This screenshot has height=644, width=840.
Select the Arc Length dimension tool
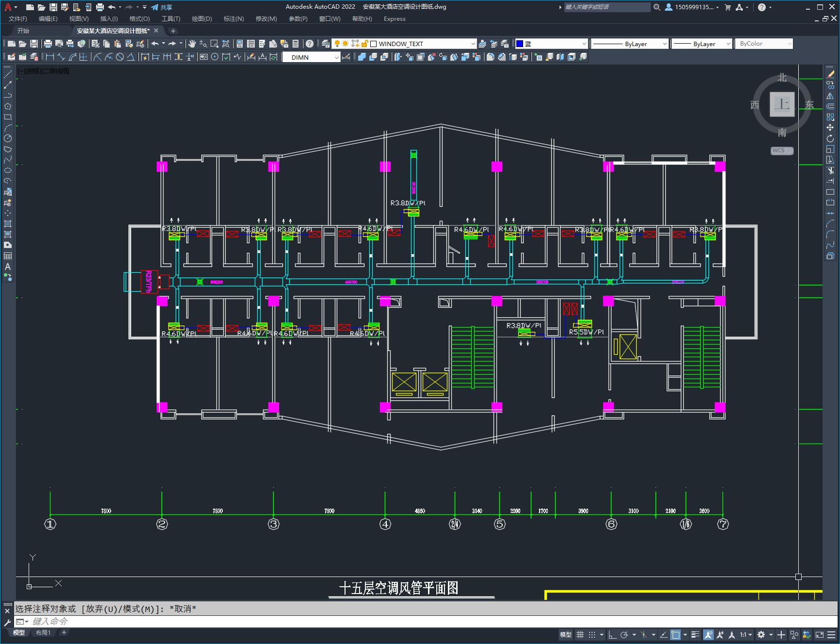point(72,57)
